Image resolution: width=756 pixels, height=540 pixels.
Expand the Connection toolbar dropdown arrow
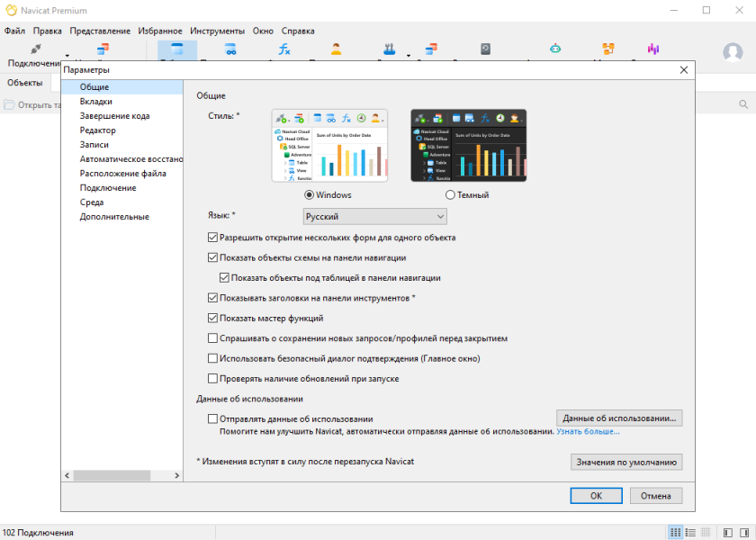(67, 56)
